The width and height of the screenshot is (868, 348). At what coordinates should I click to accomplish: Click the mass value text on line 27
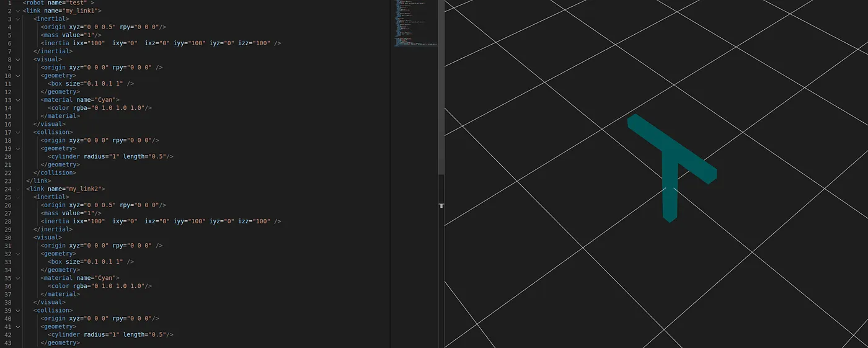coord(70,213)
